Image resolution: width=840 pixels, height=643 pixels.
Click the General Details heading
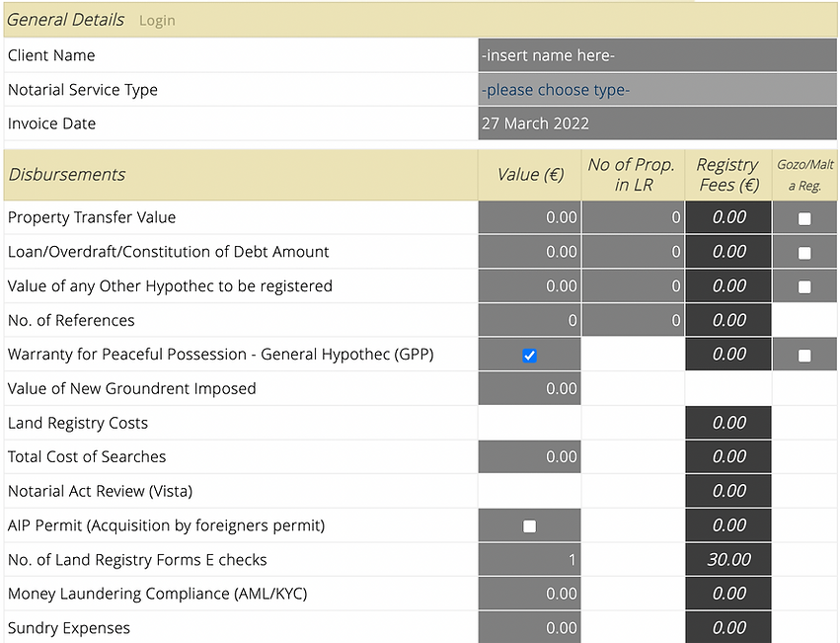click(x=65, y=20)
